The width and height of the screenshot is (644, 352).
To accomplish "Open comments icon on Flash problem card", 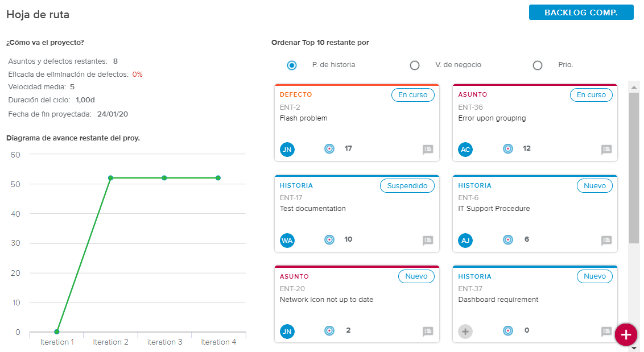I will click(x=428, y=150).
